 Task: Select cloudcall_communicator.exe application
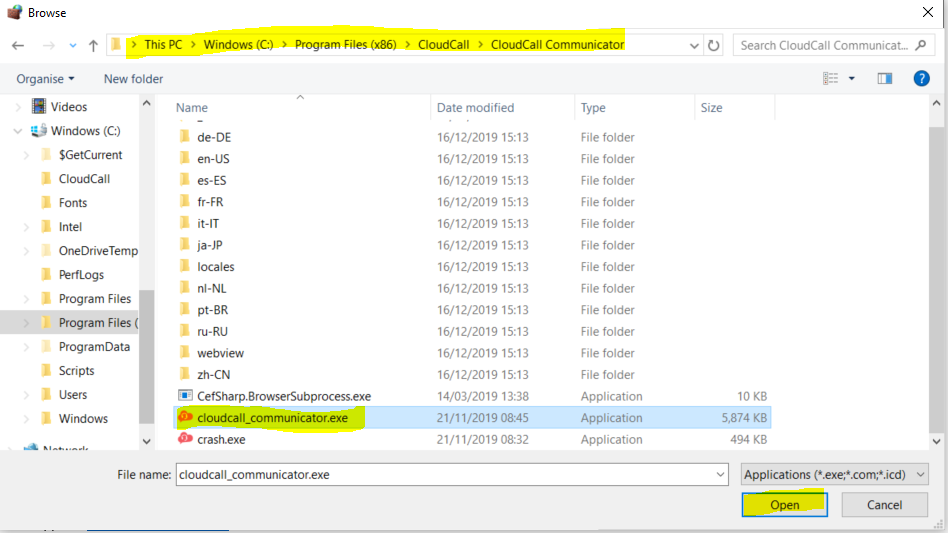click(272, 418)
